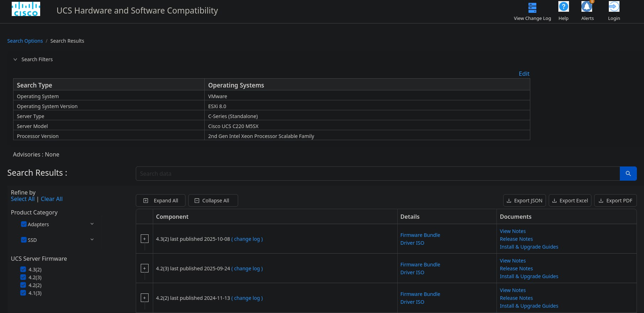Image resolution: width=644 pixels, height=313 pixels.
Task: Open Release Notes for 4.2(3)
Action: coord(516,269)
